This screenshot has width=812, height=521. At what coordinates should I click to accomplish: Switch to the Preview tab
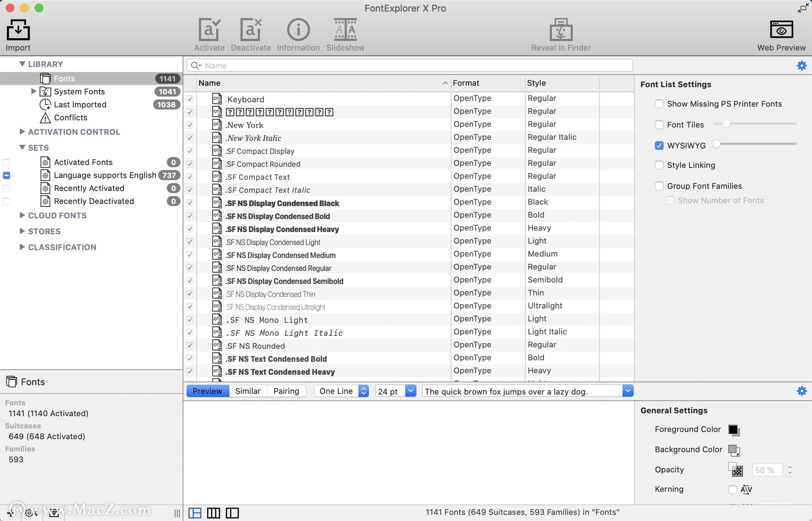[x=208, y=391]
